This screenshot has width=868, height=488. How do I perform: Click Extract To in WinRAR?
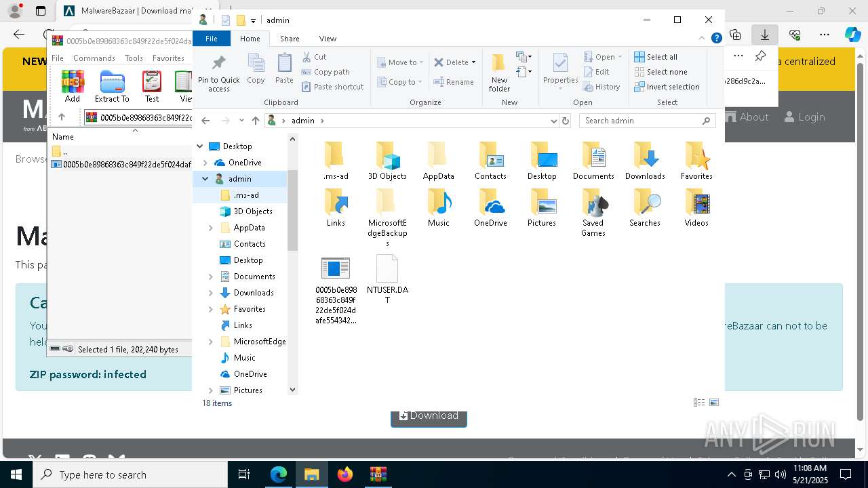[x=112, y=86]
